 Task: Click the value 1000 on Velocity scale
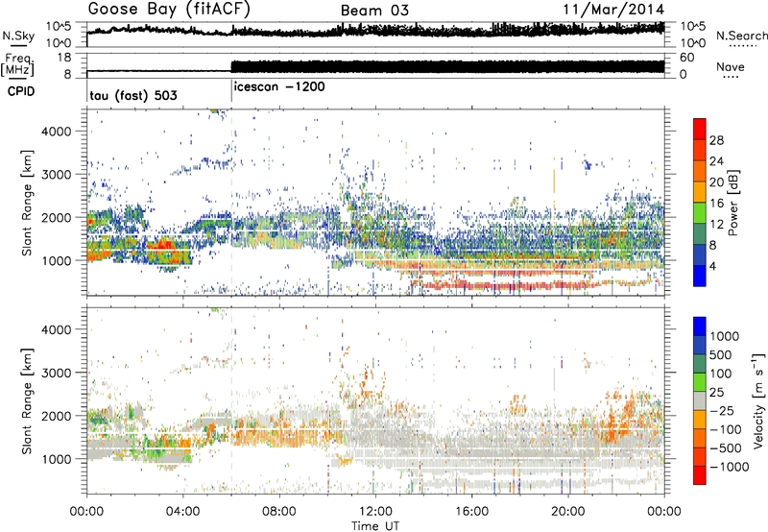724,336
